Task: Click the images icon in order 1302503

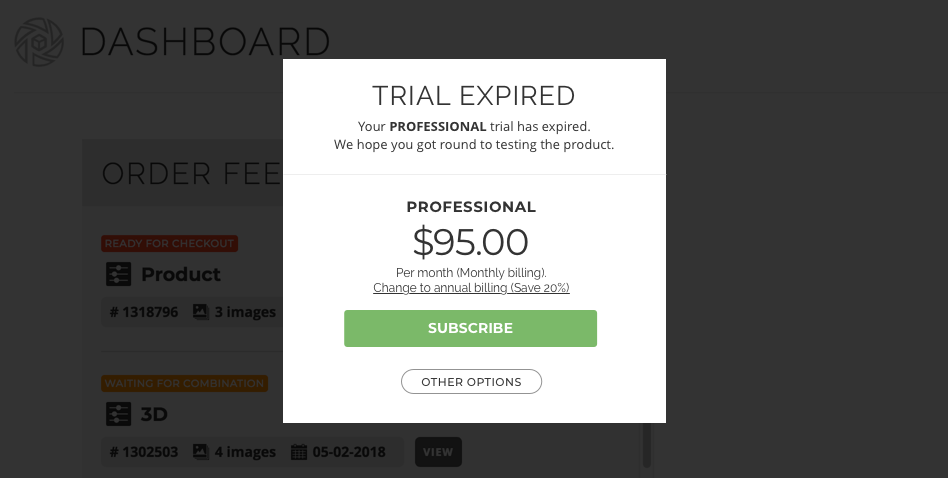Action: click(201, 452)
